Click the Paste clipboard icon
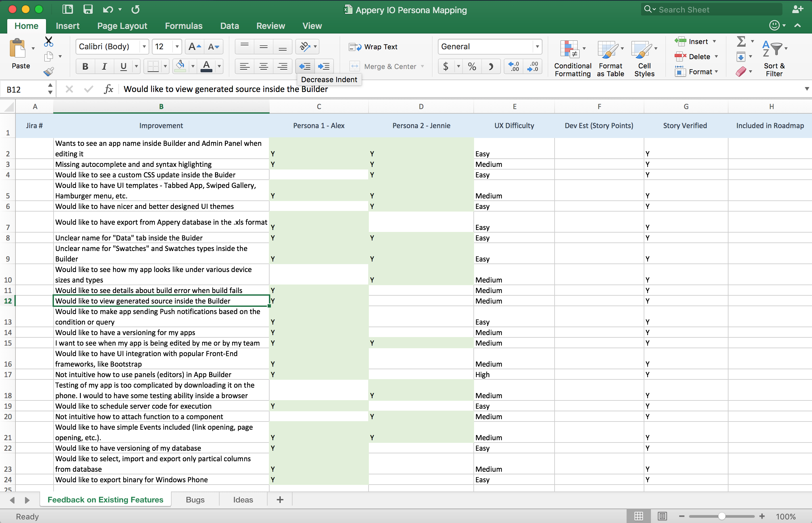812x523 pixels. (18, 48)
